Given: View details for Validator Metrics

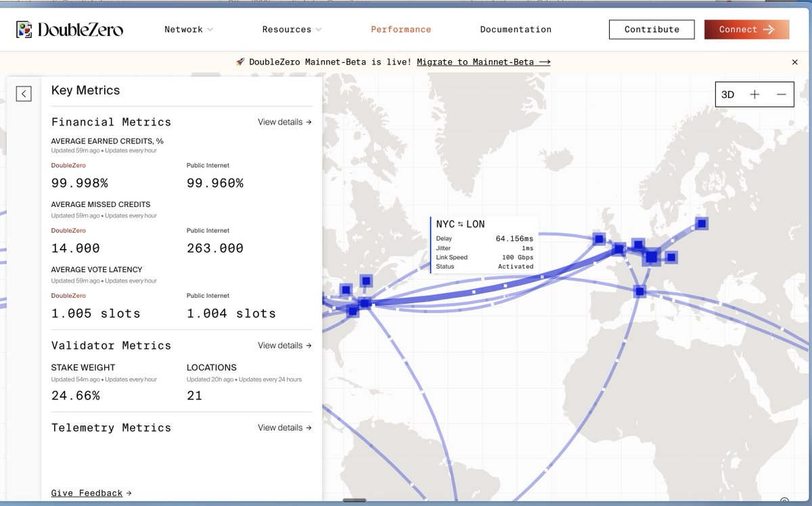Looking at the screenshot, I should (285, 346).
